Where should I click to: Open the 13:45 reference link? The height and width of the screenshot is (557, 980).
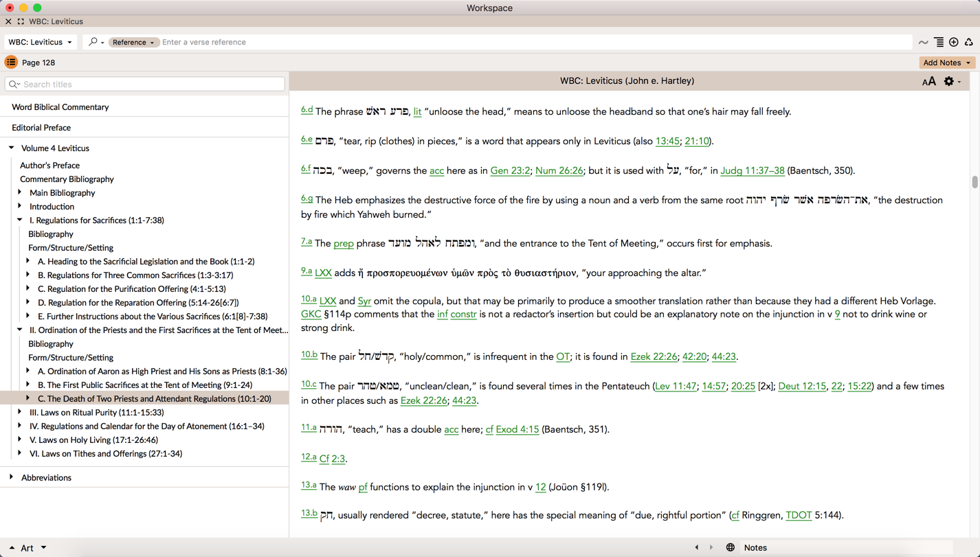(x=667, y=141)
